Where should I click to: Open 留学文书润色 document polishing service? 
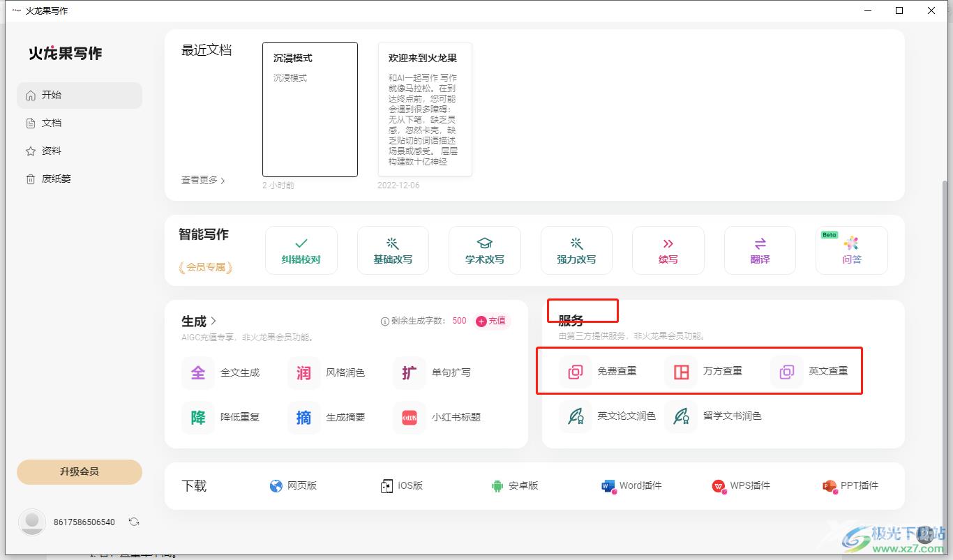tap(714, 416)
